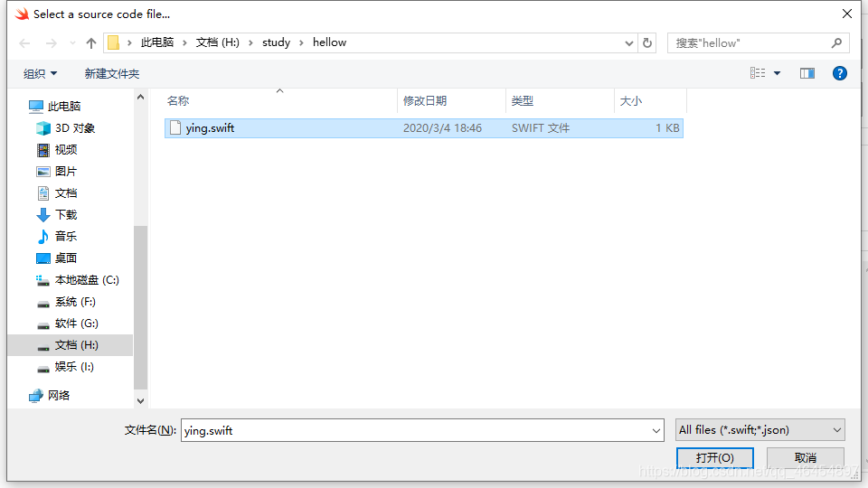Image resolution: width=868 pixels, height=488 pixels.
Task: Select study in the address breadcrumb
Action: pyautogui.click(x=277, y=42)
